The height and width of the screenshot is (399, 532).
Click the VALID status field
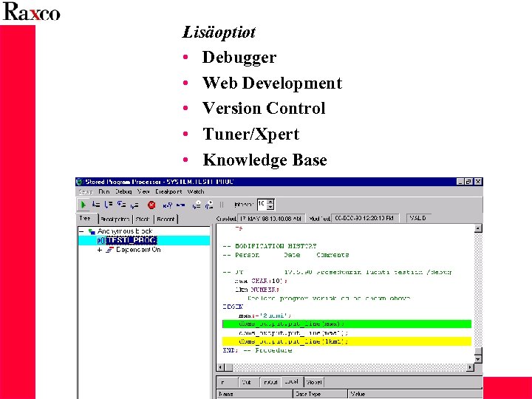coord(419,218)
